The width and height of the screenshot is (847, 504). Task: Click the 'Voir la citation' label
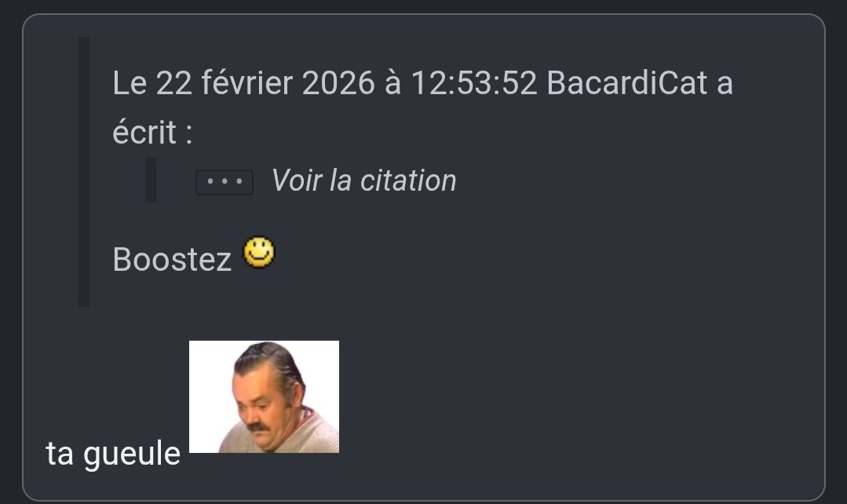[x=363, y=181]
